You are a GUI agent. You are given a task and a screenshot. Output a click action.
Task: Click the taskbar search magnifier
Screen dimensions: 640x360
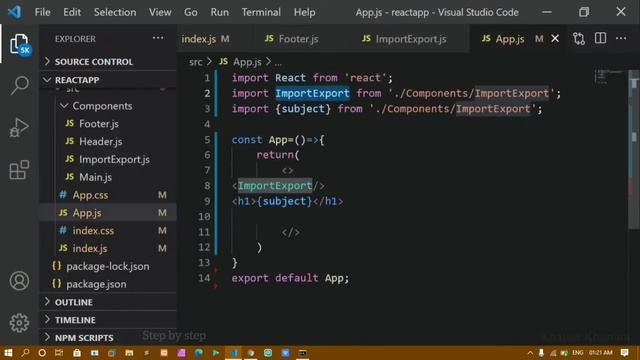coord(25,353)
